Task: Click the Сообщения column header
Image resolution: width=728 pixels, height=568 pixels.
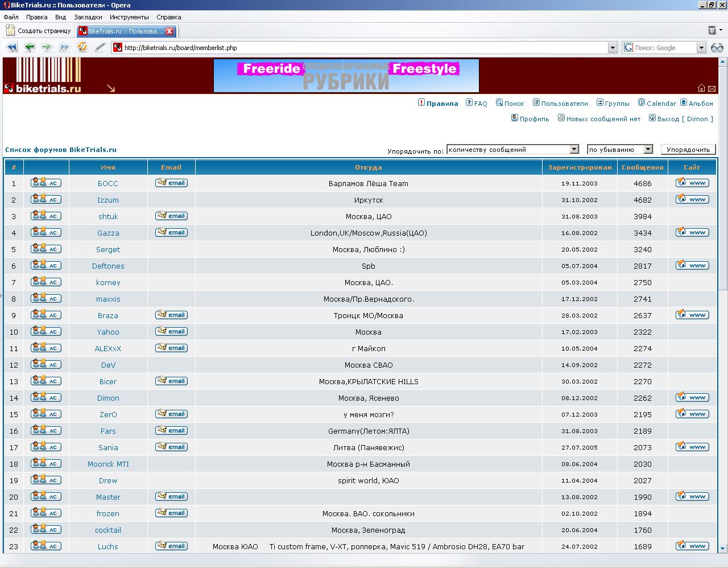Action: point(642,167)
